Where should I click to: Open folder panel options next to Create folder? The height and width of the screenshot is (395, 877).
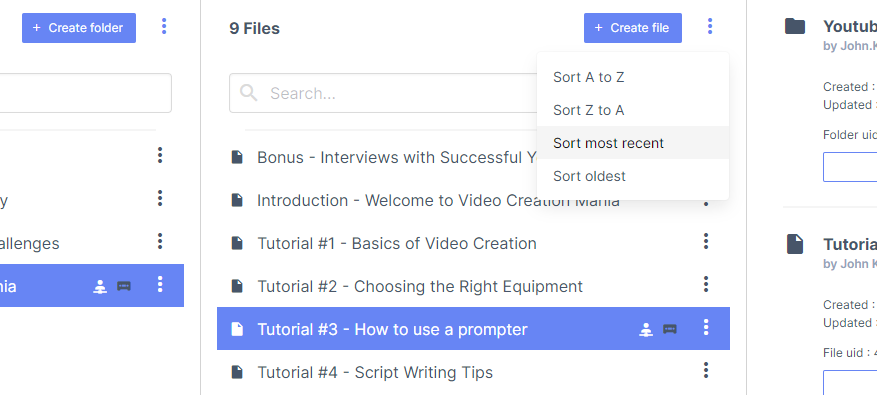click(x=164, y=26)
